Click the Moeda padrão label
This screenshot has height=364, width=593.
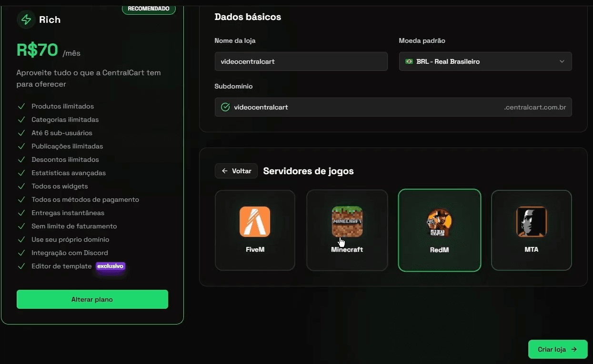422,41
